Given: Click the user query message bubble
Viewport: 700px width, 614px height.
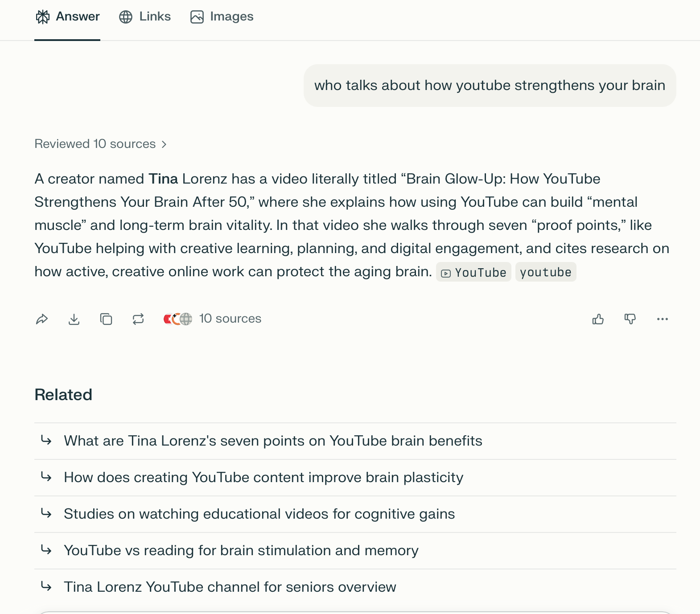Looking at the screenshot, I should [490, 86].
